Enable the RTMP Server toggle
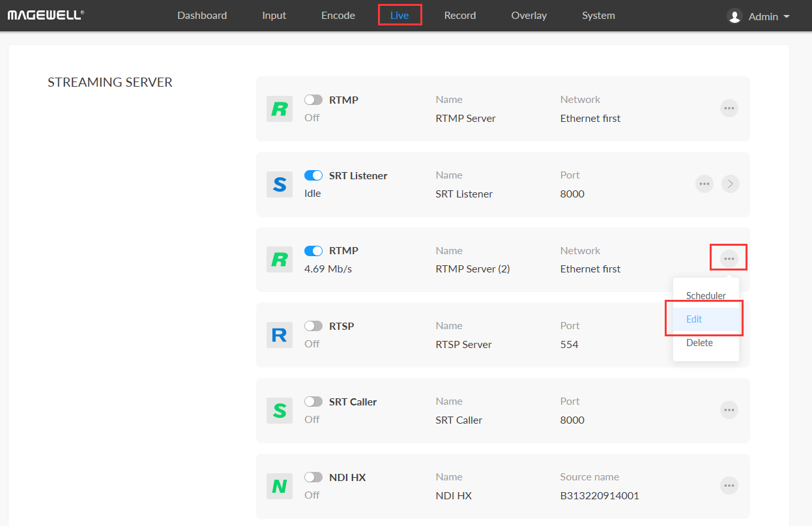Screen dimensions: 812x526 [313, 100]
